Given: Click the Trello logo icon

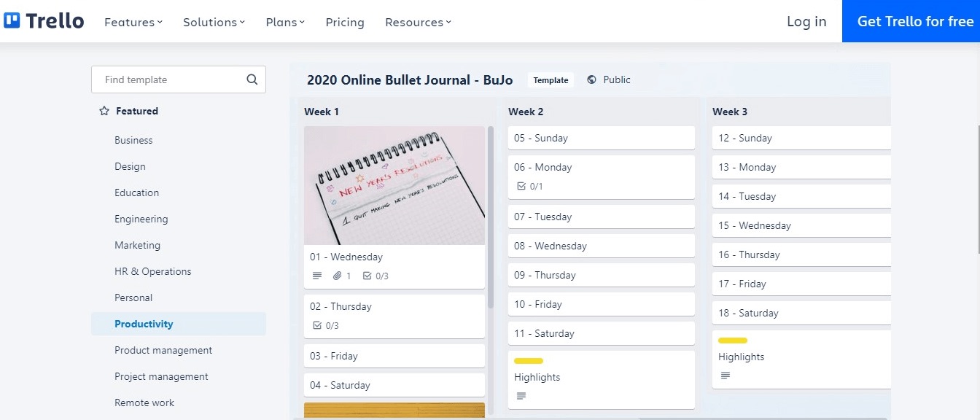Looking at the screenshot, I should [x=12, y=20].
